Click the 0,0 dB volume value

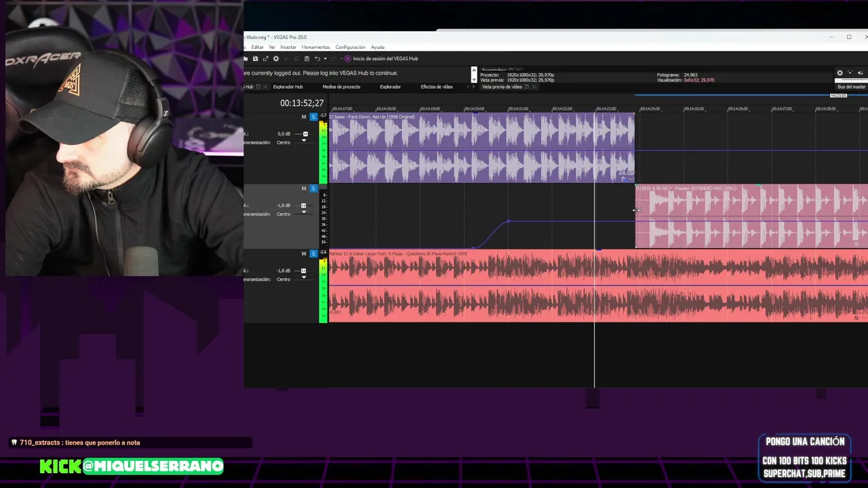click(284, 134)
